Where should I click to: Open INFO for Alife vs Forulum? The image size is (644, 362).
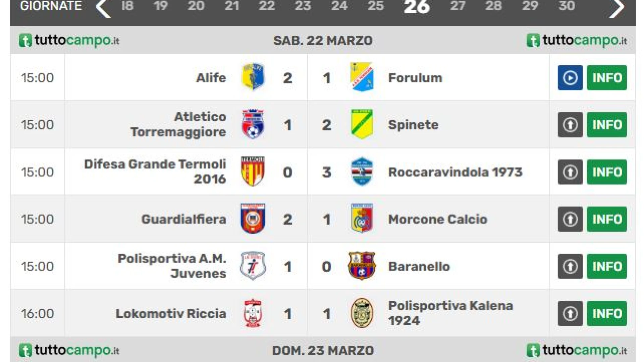(x=607, y=78)
